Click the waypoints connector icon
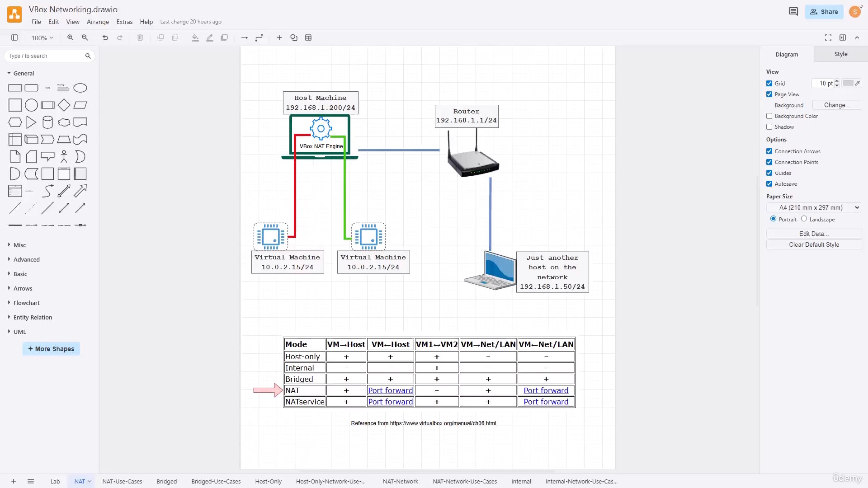 click(259, 38)
